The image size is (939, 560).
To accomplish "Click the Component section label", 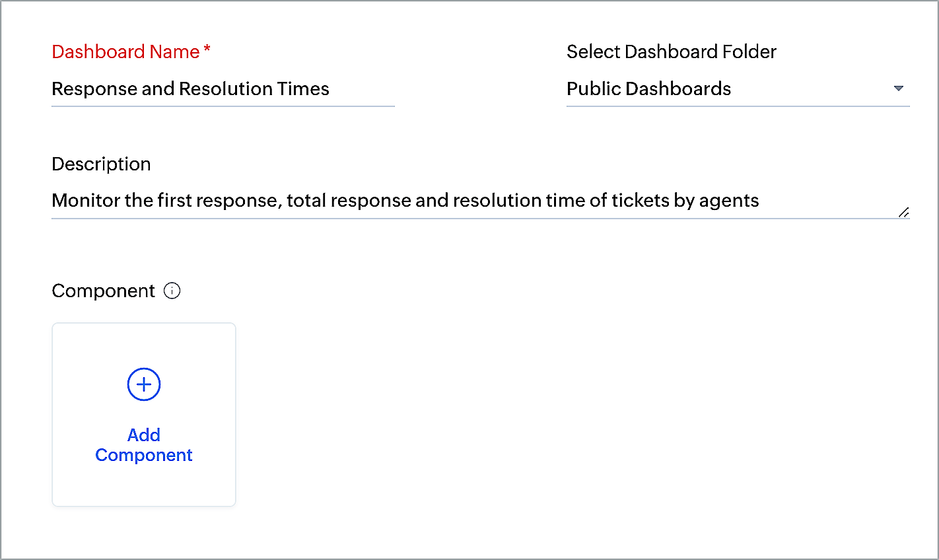I will (x=103, y=291).
